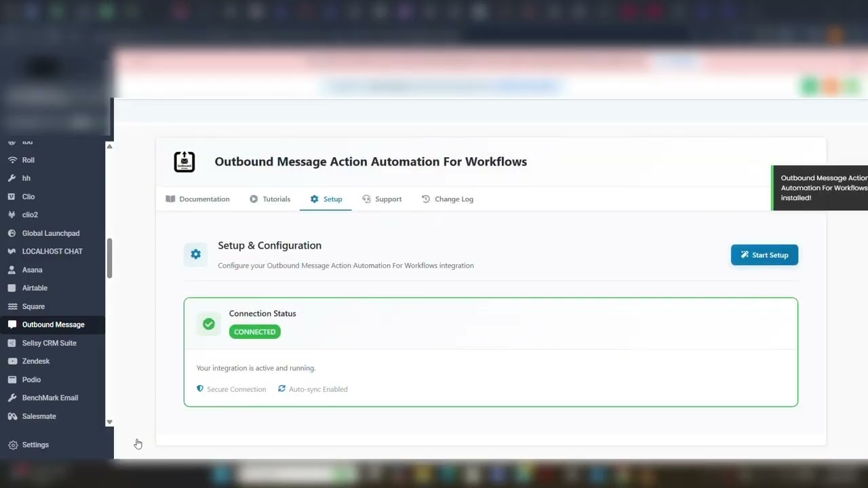This screenshot has width=868, height=488.
Task: Click the Tutorials play icon
Action: 254,199
